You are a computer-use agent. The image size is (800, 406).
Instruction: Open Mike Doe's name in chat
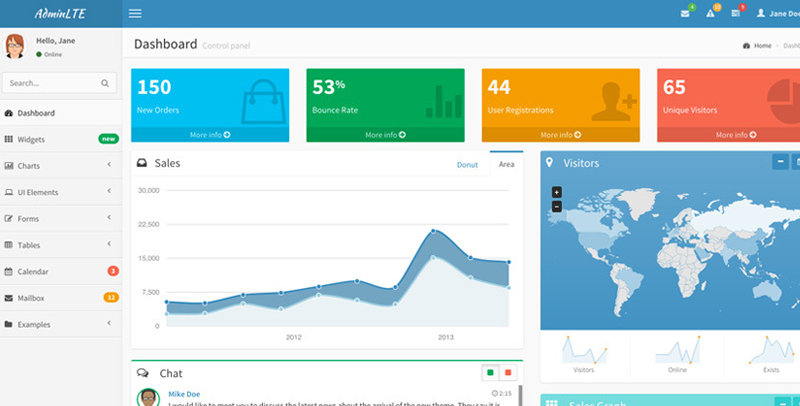184,394
